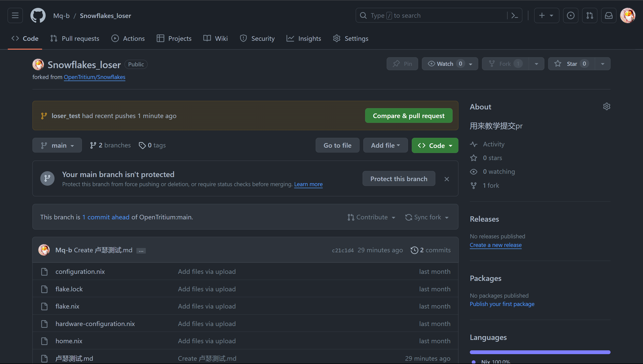This screenshot has height=364, width=643.
Task: Open the notifications inbox icon
Action: coord(609,15)
